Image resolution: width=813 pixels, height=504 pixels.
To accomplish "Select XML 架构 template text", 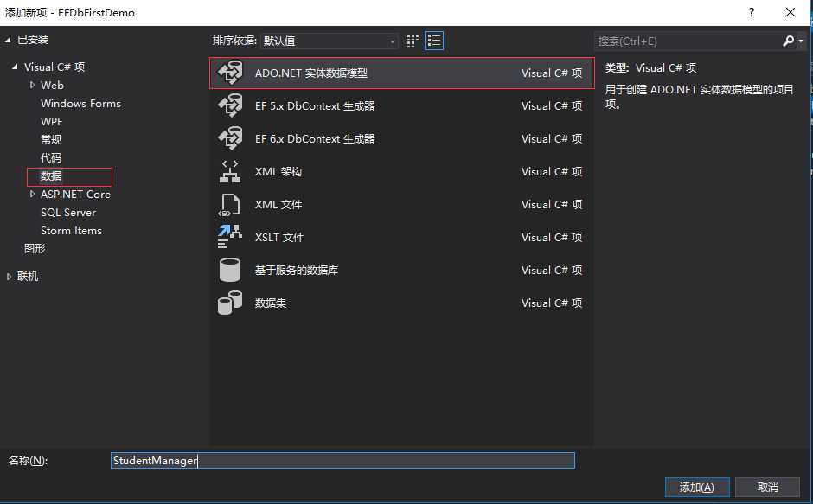I will point(278,172).
